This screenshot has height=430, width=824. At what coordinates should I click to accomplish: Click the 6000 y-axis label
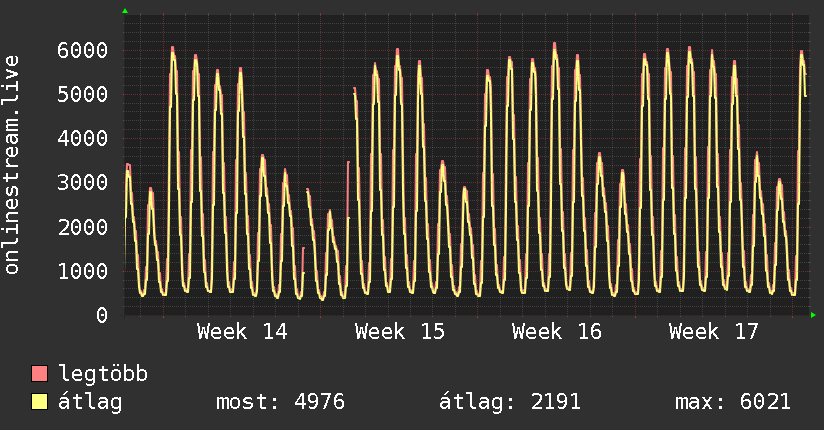coord(83,50)
